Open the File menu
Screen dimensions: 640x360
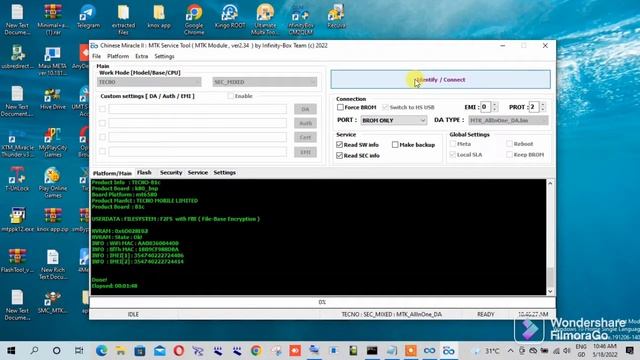96,56
